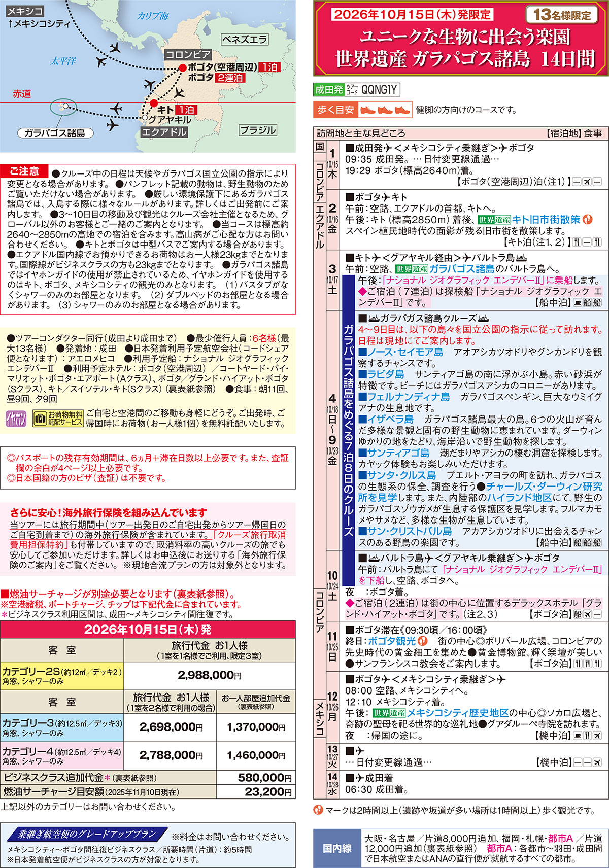Select the ボゴタ観光 blue text on day 11
Image resolution: width=609 pixels, height=868 pixels.
tap(391, 641)
